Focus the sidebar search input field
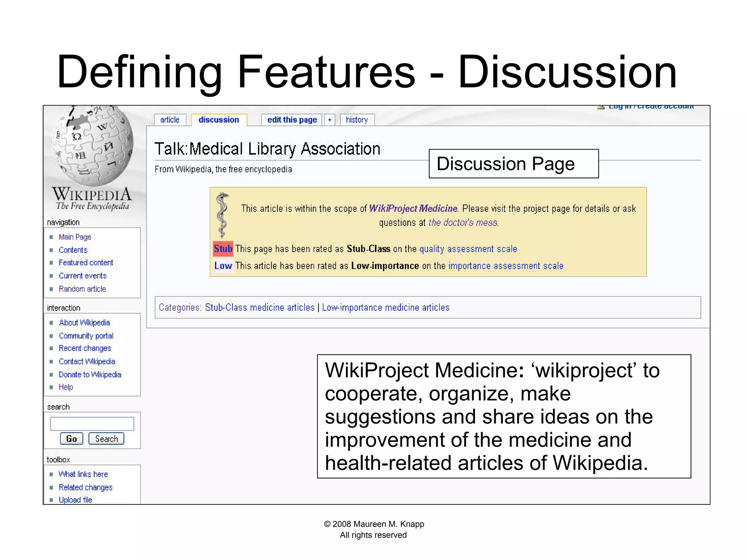 (92, 424)
